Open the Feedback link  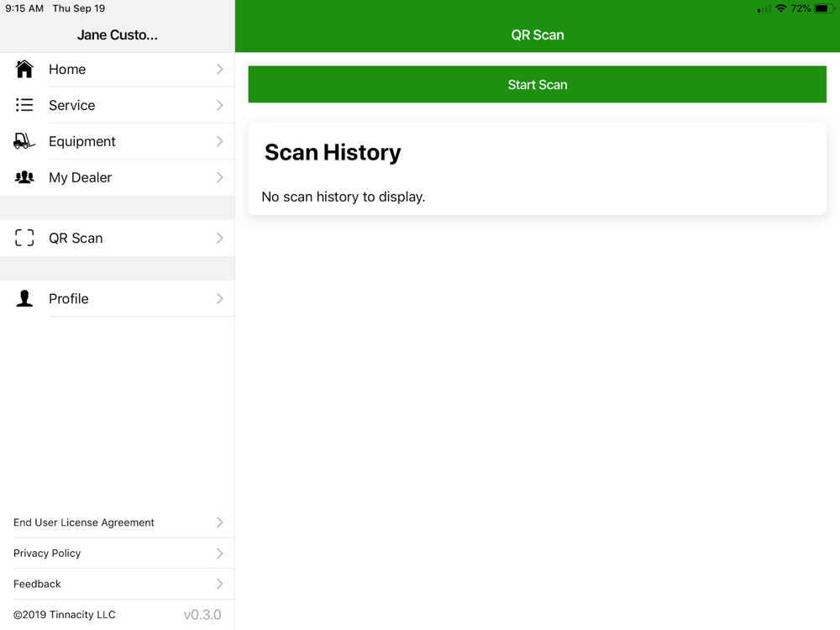click(37, 584)
